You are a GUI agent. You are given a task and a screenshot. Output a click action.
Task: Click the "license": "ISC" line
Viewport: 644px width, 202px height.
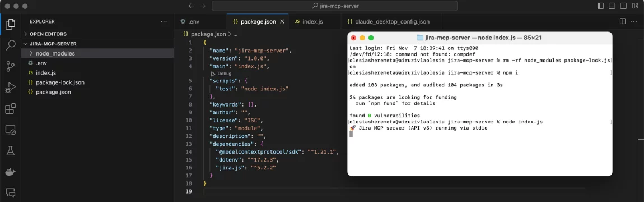pos(236,120)
